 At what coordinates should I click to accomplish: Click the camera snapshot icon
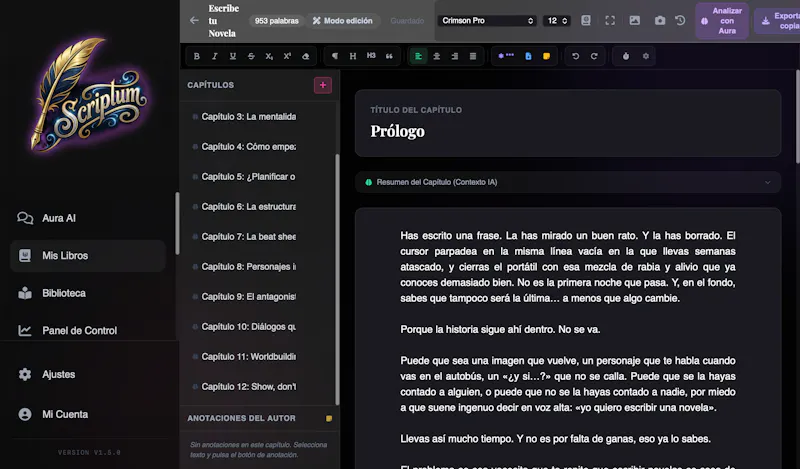(x=660, y=20)
